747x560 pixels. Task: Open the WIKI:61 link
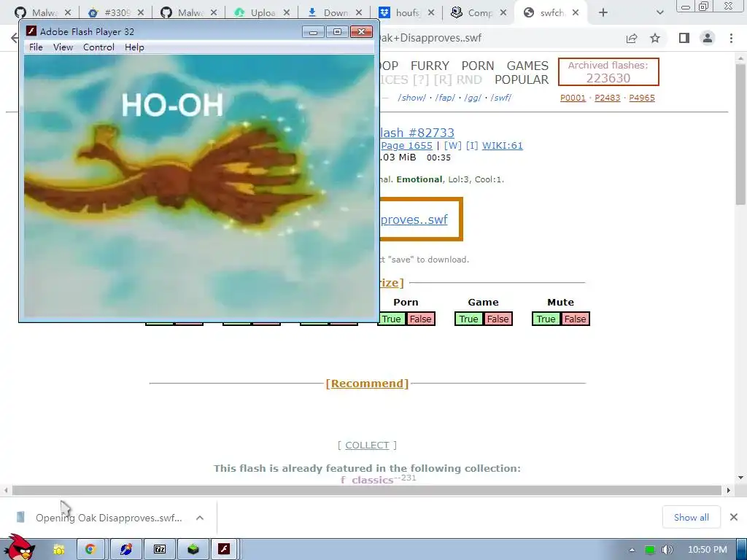[x=502, y=145]
